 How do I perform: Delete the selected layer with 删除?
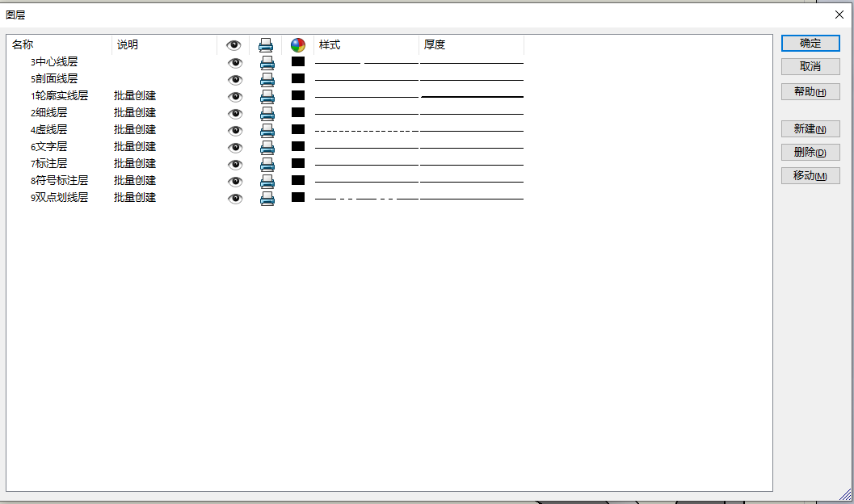(810, 152)
